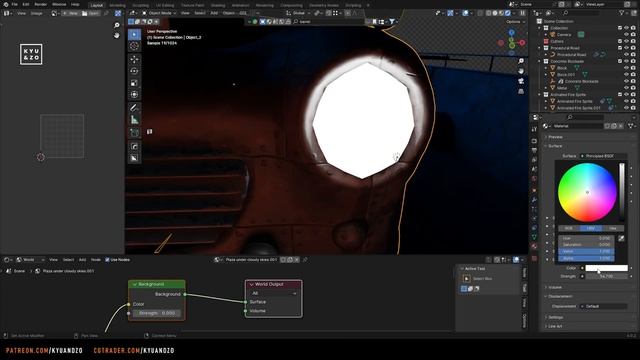Expand the Settings panel
The height and width of the screenshot is (360, 640).
click(555, 317)
